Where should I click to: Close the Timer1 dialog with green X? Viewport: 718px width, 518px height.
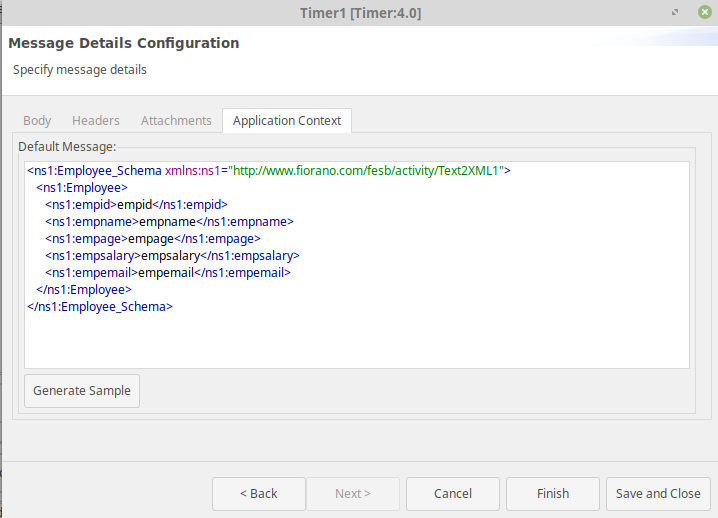click(x=705, y=12)
